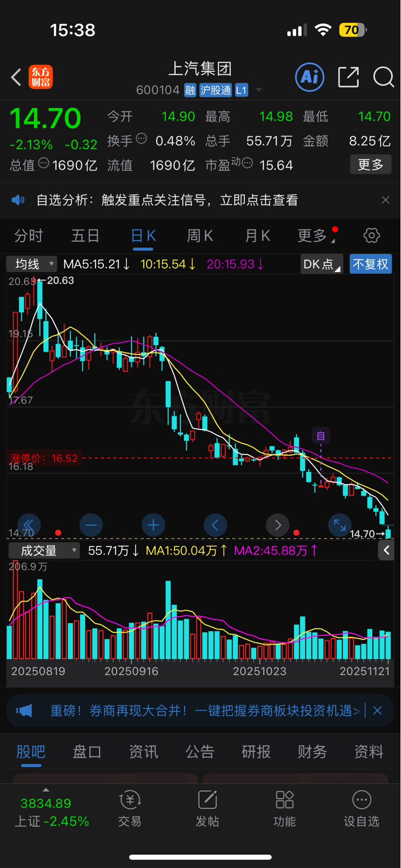Open the 均线 indicator dropdown
401x868 pixels.
[x=32, y=264]
